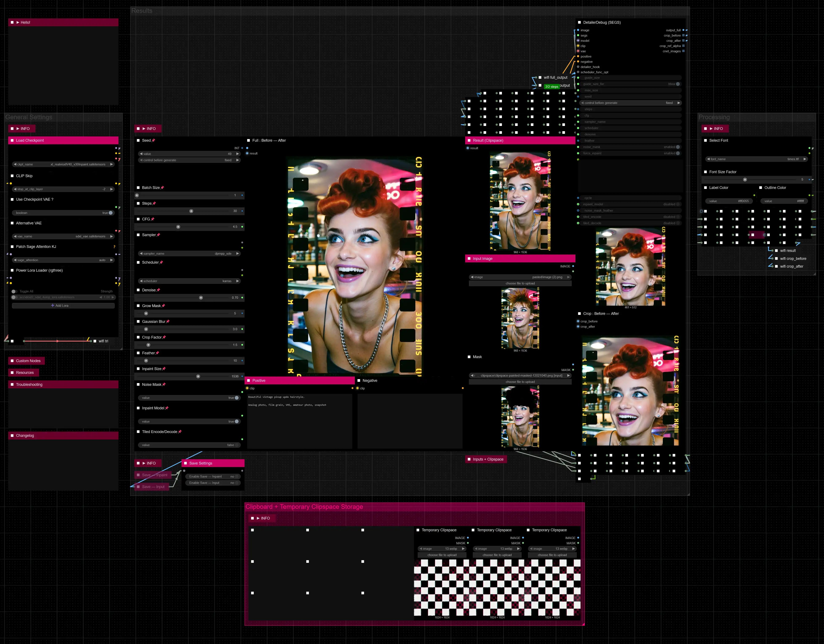This screenshot has width=824, height=644.
Task: Click the pin icon next to Denoise
Action: tap(158, 290)
